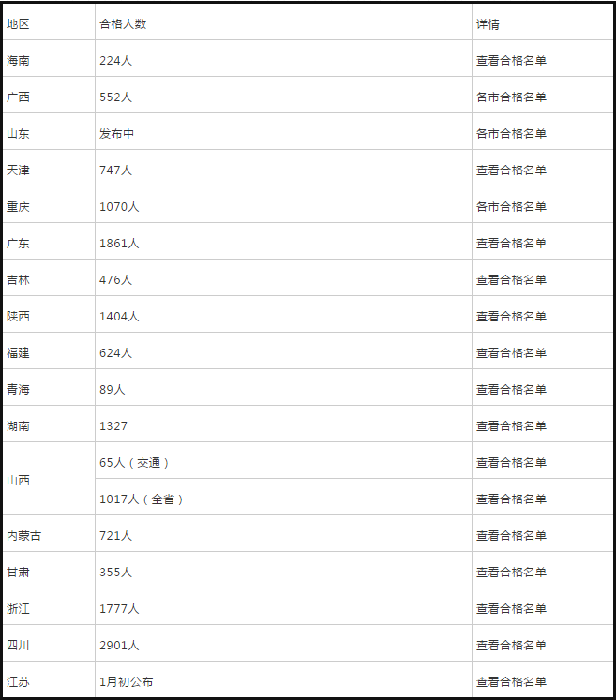
Task: View 甘肃 查看合格名单 link
Action: point(511,573)
